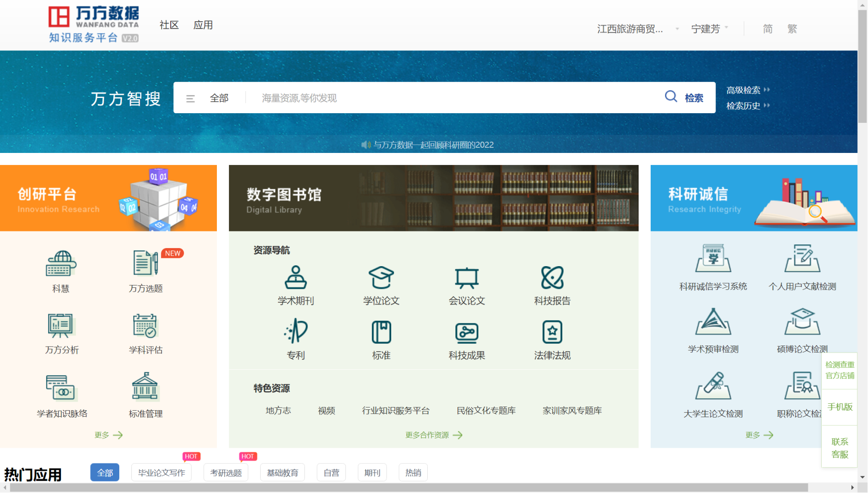Open 行业知识服务平台 link
The width and height of the screenshot is (868, 493).
tap(396, 410)
